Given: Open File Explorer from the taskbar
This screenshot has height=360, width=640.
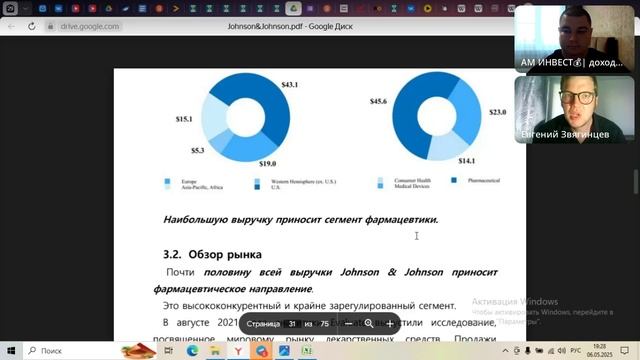Looking at the screenshot, I should 215,351.
